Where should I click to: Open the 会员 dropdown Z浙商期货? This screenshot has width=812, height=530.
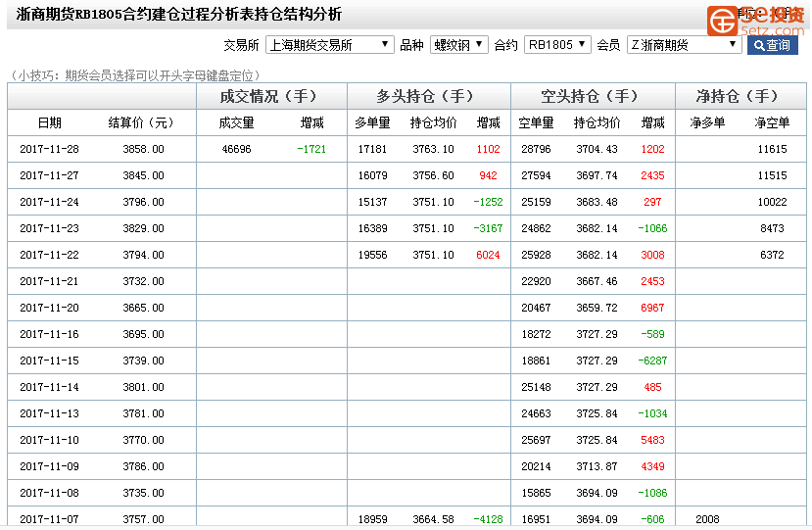coord(684,45)
